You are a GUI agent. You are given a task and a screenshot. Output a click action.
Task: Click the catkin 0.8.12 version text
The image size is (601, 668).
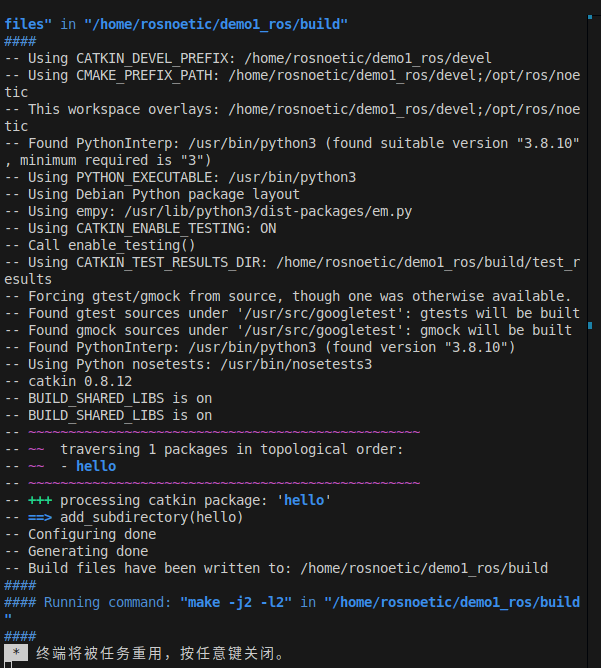pyautogui.click(x=80, y=382)
